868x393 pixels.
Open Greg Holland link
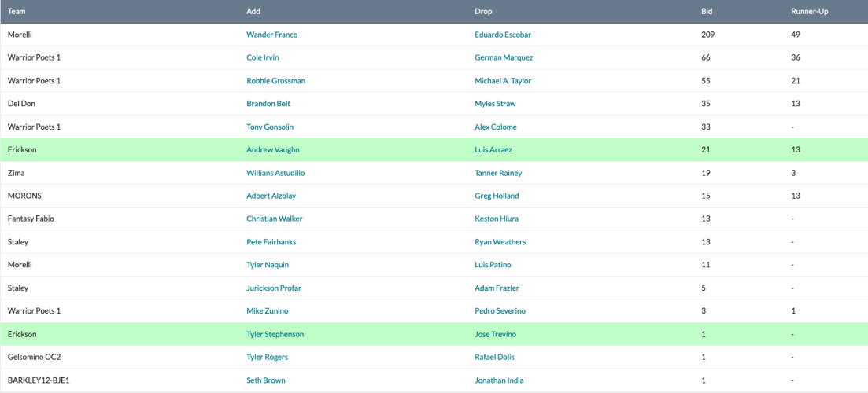(x=497, y=196)
